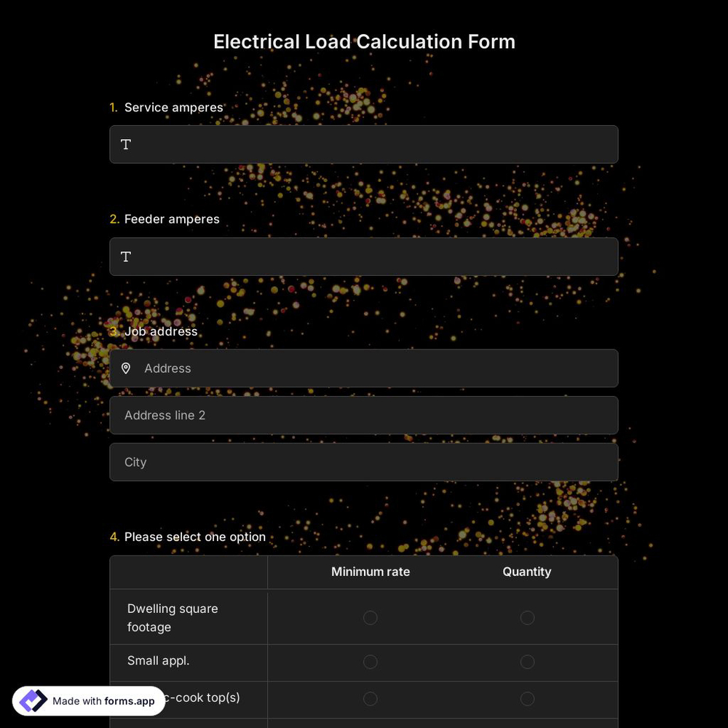This screenshot has width=728, height=728.
Task: Click the City input field
Action: (364, 462)
